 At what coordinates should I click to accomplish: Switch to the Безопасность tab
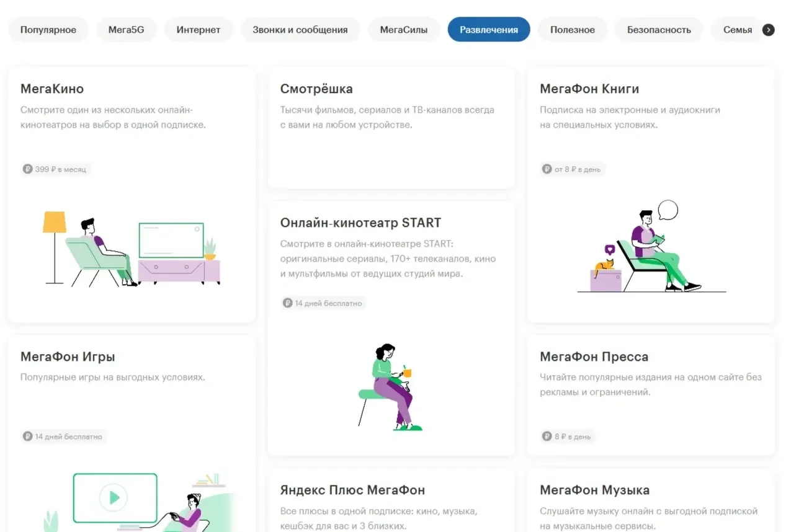(x=659, y=30)
